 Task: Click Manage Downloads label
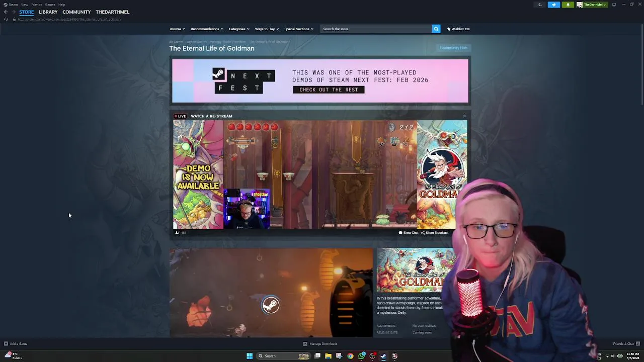click(x=324, y=344)
